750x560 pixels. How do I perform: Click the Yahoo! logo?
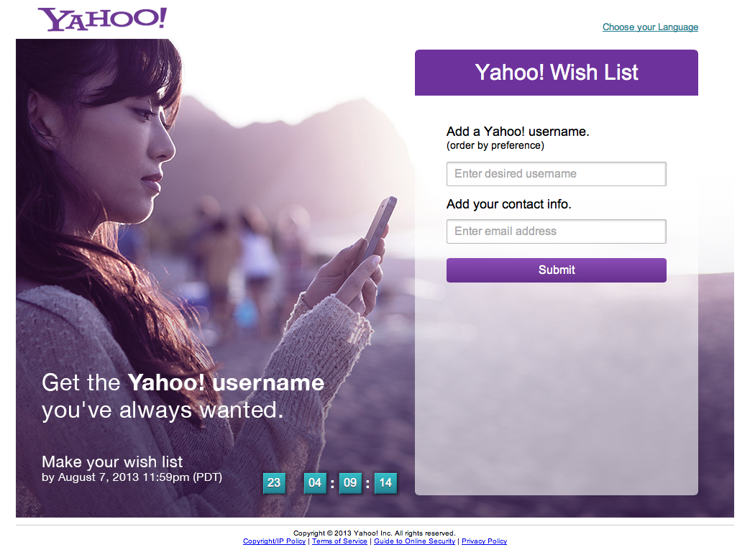point(102,19)
